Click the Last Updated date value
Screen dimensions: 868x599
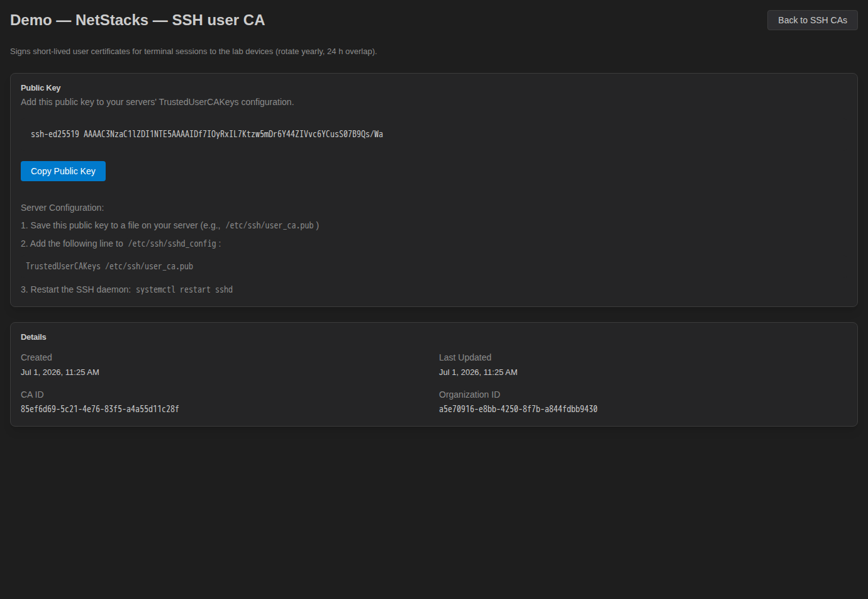click(x=478, y=372)
